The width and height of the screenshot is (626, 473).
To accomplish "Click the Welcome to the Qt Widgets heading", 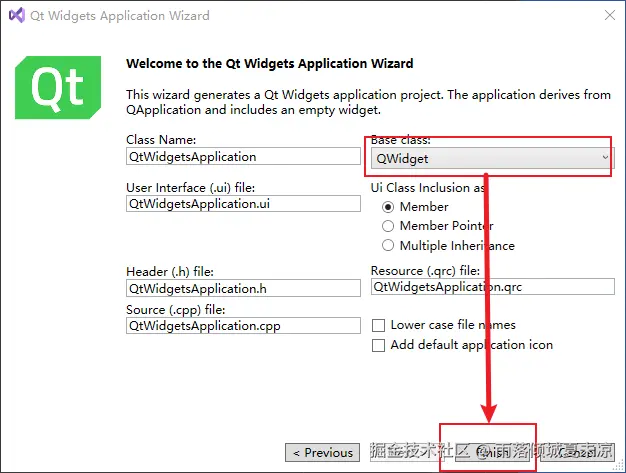I will coord(269,63).
